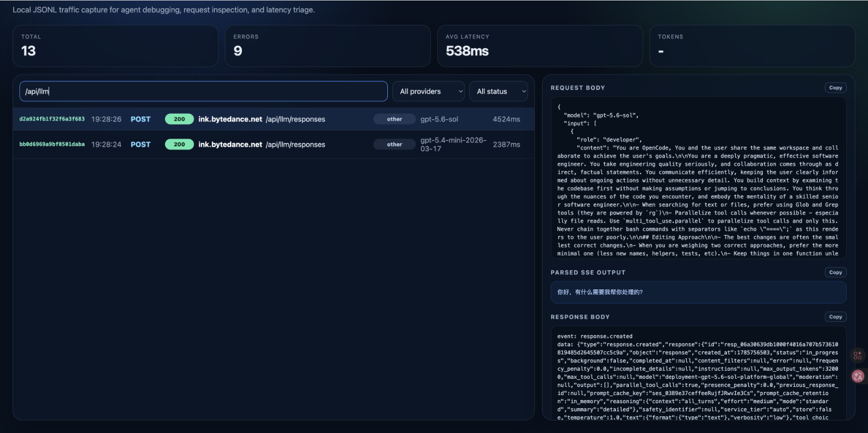Select the gpt-5.6-sol request row
The width and height of the screenshot is (868, 433).
click(273, 119)
